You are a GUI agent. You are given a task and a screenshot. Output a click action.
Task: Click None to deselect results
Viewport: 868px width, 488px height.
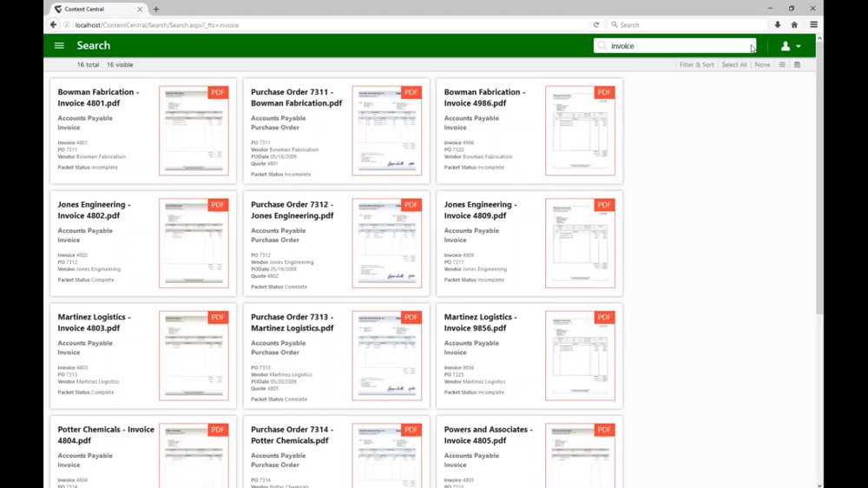[762, 65]
